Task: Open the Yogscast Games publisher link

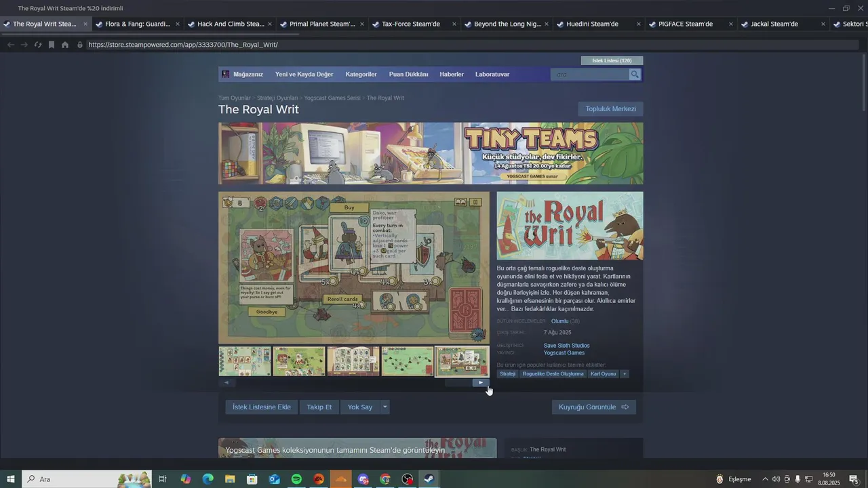Action: 564,353
